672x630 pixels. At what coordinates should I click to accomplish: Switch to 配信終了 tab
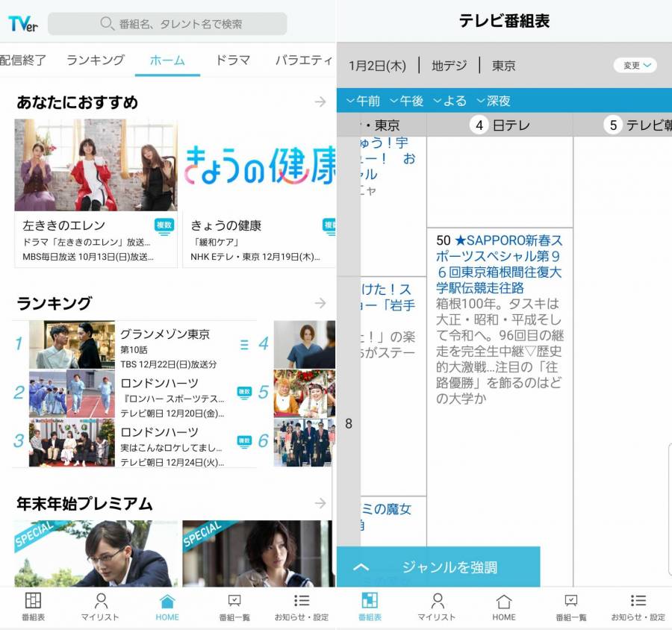tap(22, 60)
